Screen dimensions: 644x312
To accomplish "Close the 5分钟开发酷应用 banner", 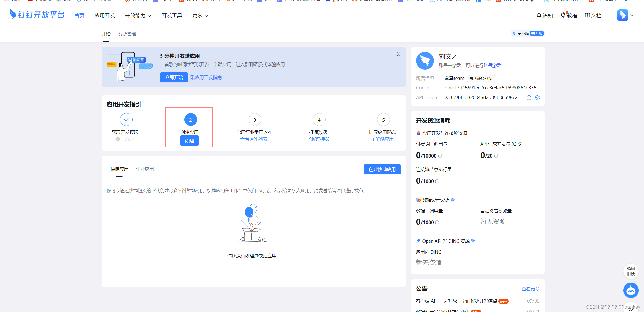I will coord(399,54).
